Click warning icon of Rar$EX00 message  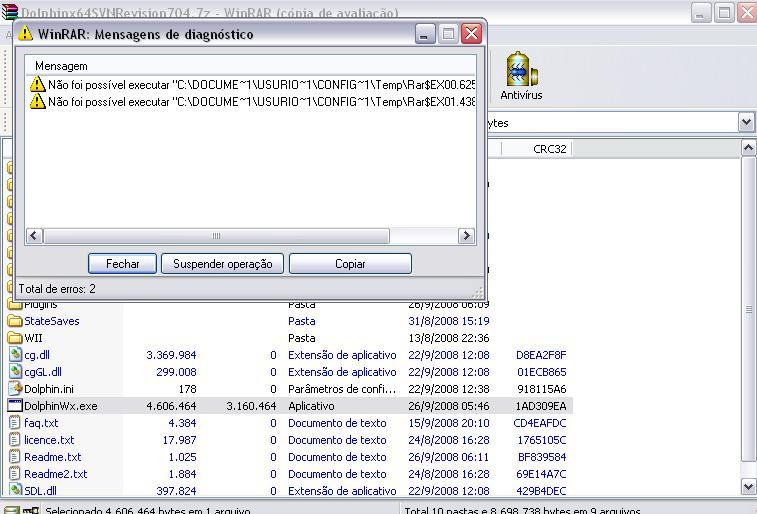[x=37, y=84]
